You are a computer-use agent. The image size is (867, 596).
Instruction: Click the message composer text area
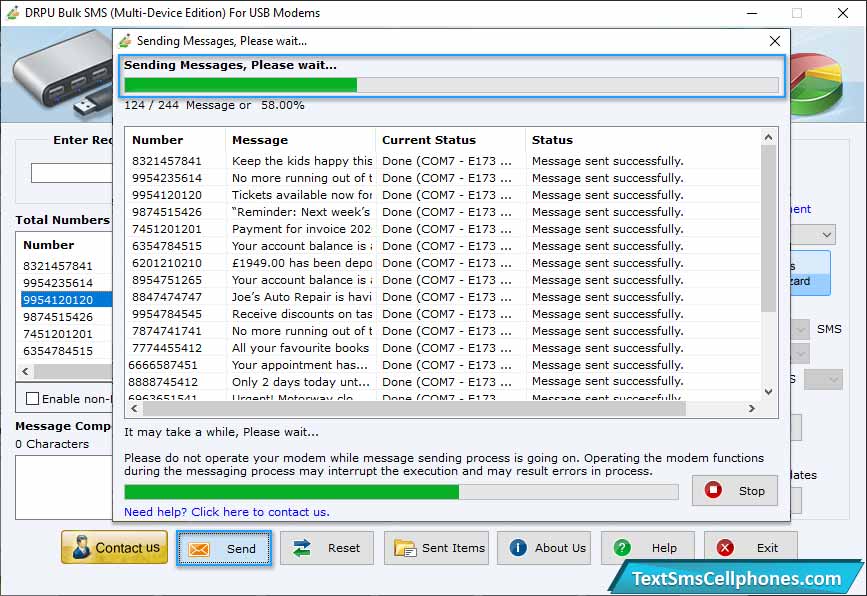click(64, 487)
